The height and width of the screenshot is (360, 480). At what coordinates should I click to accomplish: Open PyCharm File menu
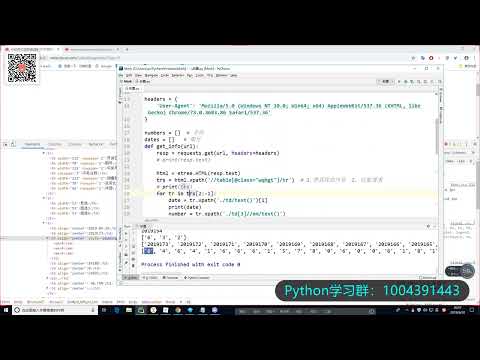tap(121, 76)
